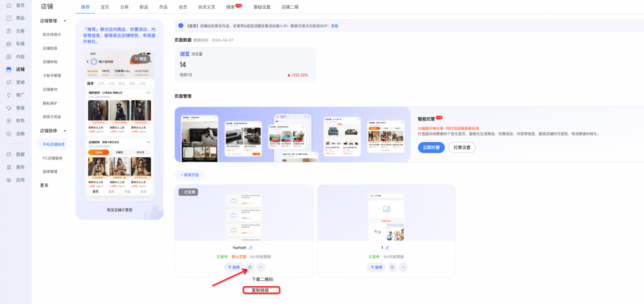
Task: Click the share icon under hwhwh page
Action: coord(250,267)
